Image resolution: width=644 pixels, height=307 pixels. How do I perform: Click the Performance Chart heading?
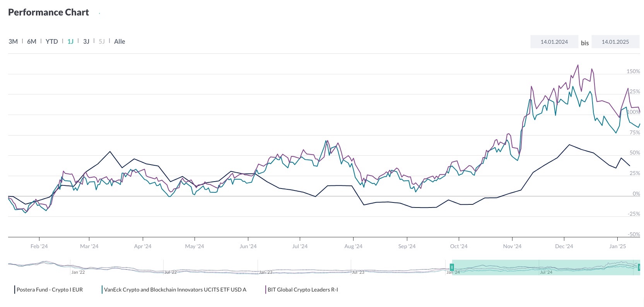[x=49, y=12]
